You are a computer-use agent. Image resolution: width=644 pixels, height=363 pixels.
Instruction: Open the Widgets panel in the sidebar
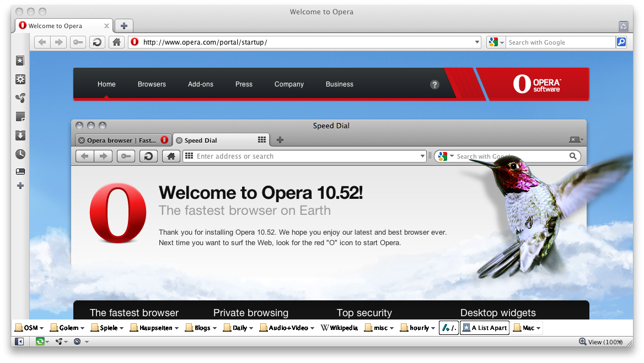[20, 79]
